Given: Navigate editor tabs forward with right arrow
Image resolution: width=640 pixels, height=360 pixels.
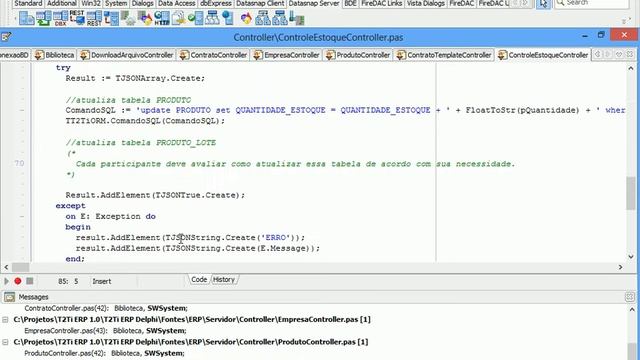Looking at the screenshot, I should 608,54.
